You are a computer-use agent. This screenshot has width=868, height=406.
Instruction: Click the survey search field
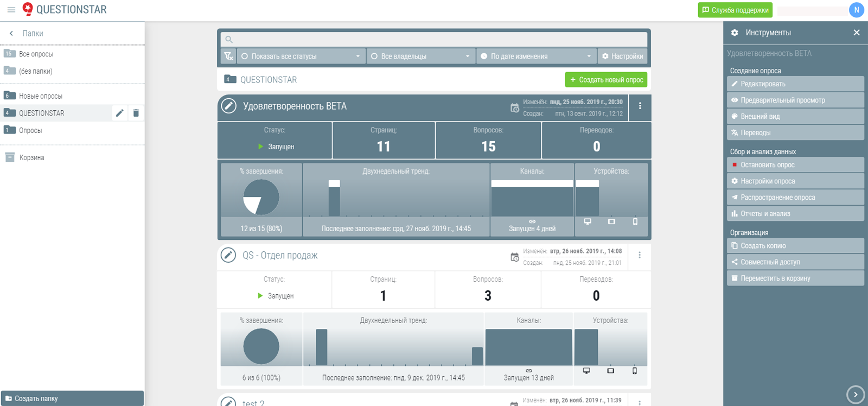coord(434,39)
